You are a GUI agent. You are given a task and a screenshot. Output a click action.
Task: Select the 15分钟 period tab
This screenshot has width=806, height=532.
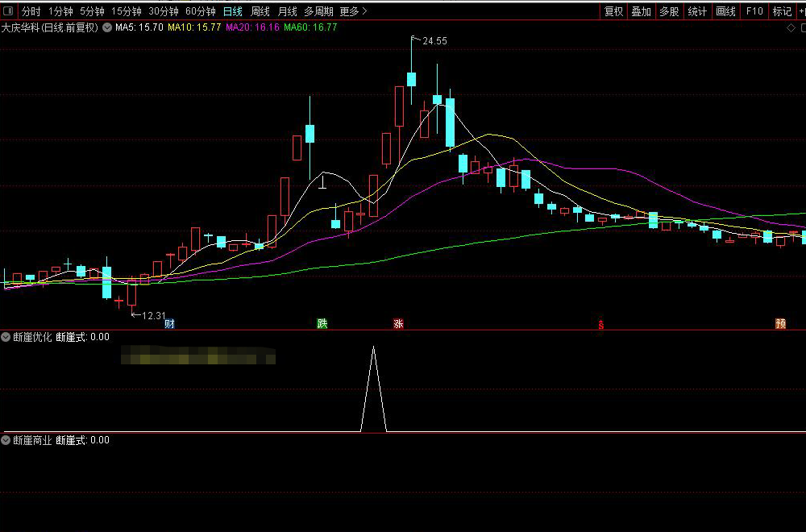click(x=127, y=11)
